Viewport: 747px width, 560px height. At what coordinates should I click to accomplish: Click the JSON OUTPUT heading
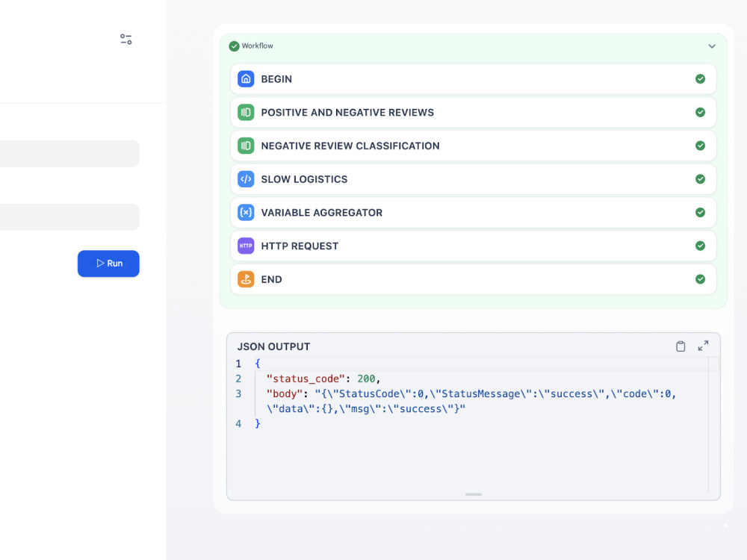point(274,346)
